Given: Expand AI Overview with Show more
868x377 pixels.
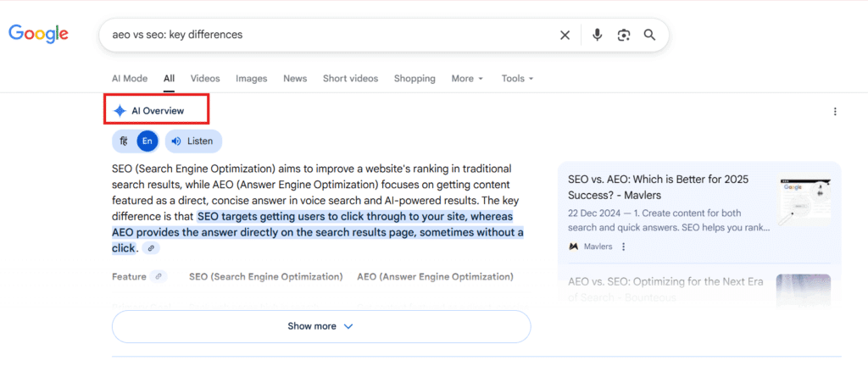Looking at the screenshot, I should point(320,326).
